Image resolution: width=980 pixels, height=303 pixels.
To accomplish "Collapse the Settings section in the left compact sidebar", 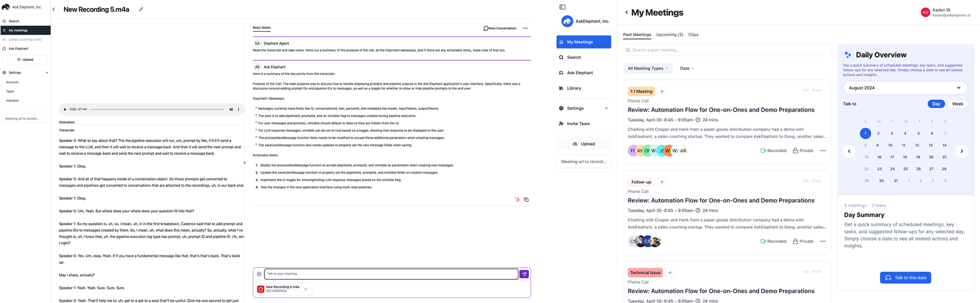I will point(47,72).
